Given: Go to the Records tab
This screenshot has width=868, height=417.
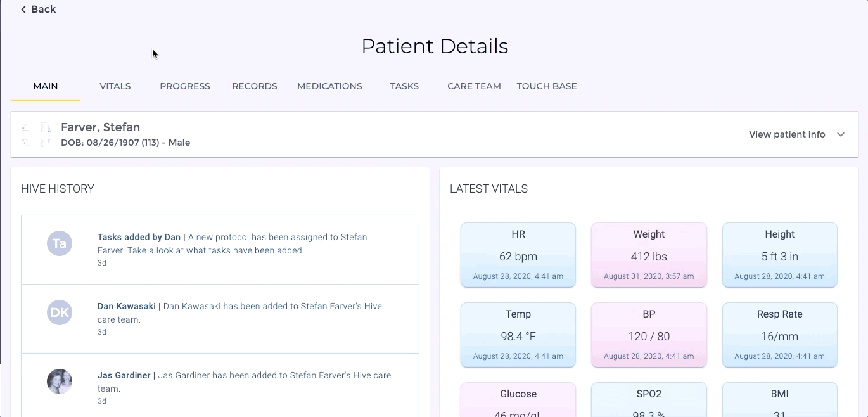Looking at the screenshot, I should pyautogui.click(x=255, y=86).
